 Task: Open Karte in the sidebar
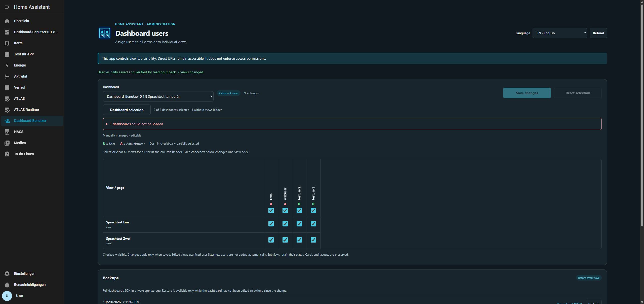pyautogui.click(x=32, y=43)
